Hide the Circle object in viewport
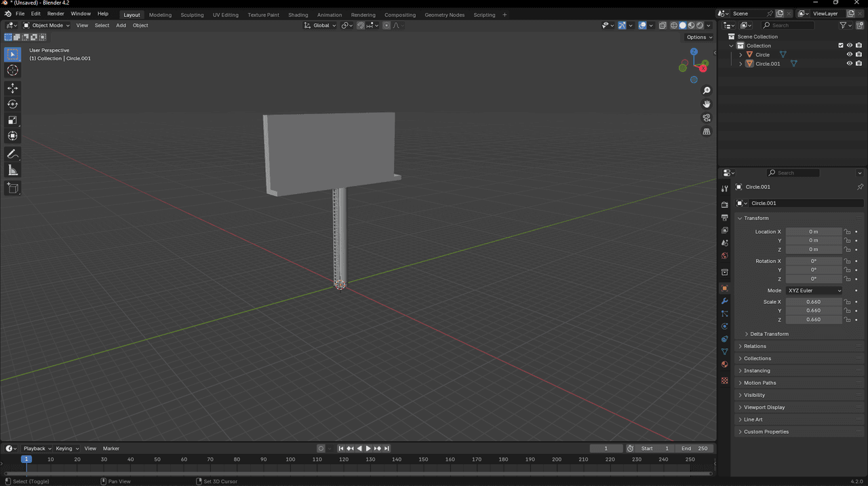 [849, 54]
